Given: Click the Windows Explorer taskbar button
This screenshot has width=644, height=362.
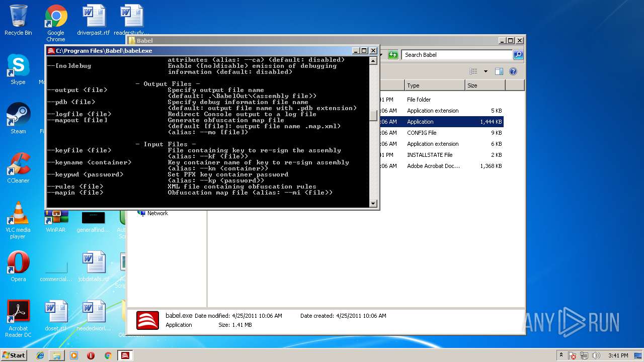Looking at the screenshot, I should point(57,355).
